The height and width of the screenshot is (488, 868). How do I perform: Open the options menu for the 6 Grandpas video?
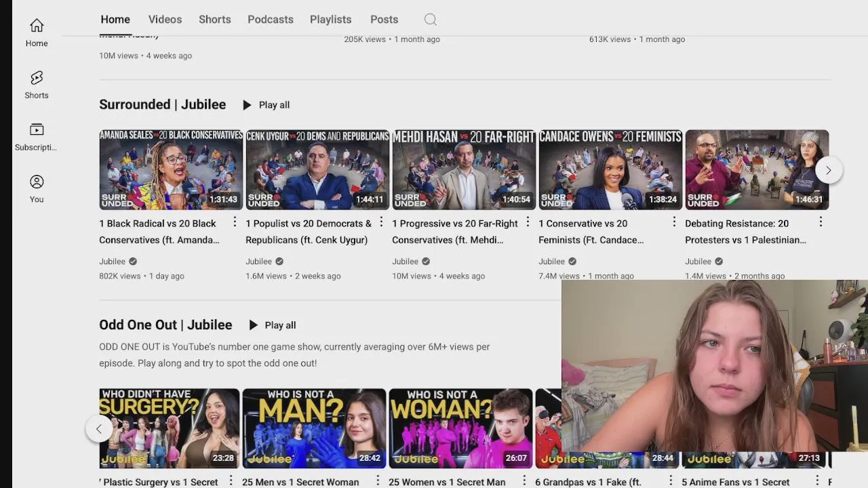(x=671, y=481)
